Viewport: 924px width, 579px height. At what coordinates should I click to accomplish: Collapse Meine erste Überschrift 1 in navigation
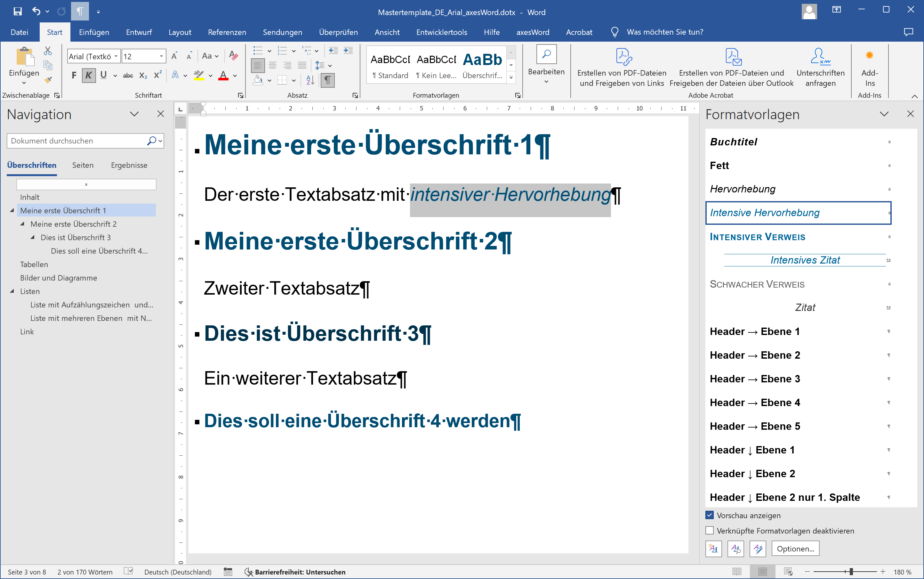click(x=12, y=210)
